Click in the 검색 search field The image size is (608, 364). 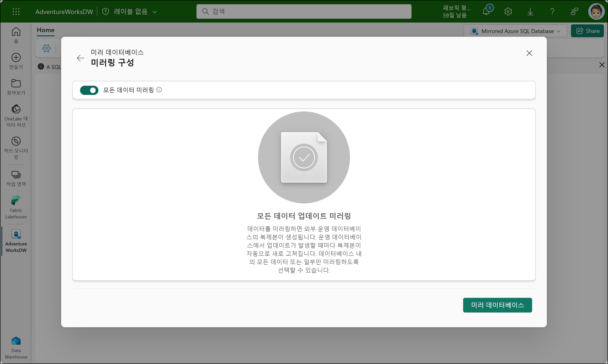[x=304, y=11]
